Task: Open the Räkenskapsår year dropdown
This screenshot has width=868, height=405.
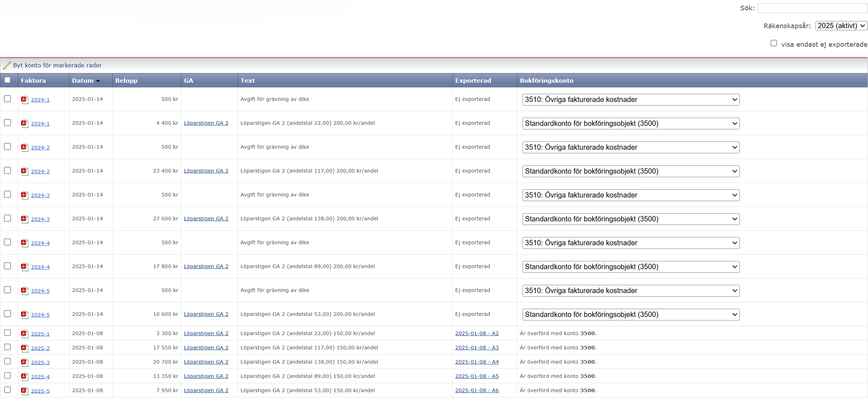Action: point(841,26)
